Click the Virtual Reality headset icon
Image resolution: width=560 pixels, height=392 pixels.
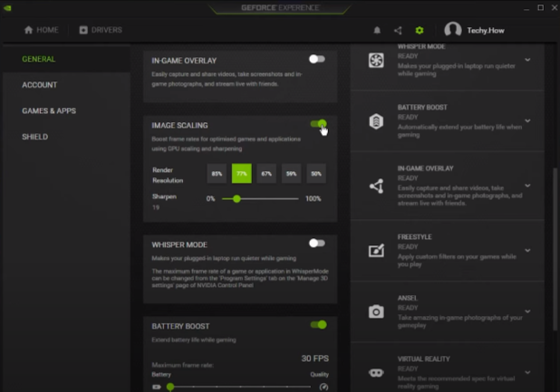tap(376, 373)
